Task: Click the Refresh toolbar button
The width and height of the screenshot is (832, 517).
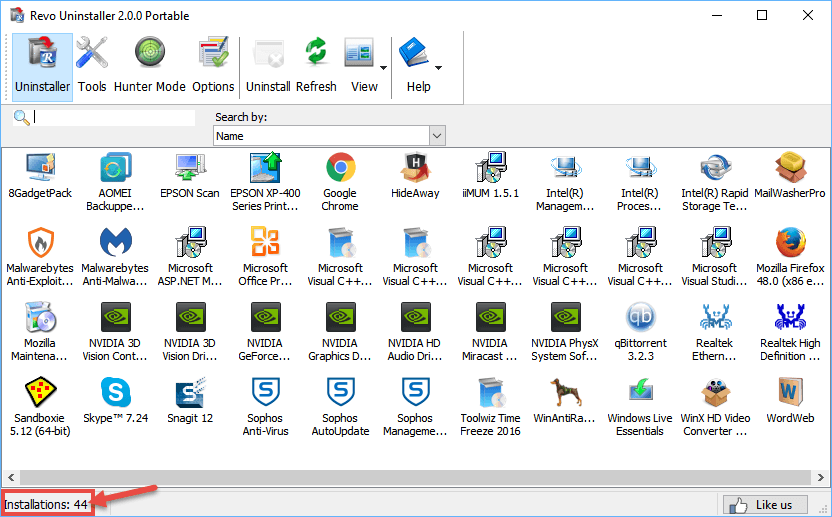Action: coord(316,67)
